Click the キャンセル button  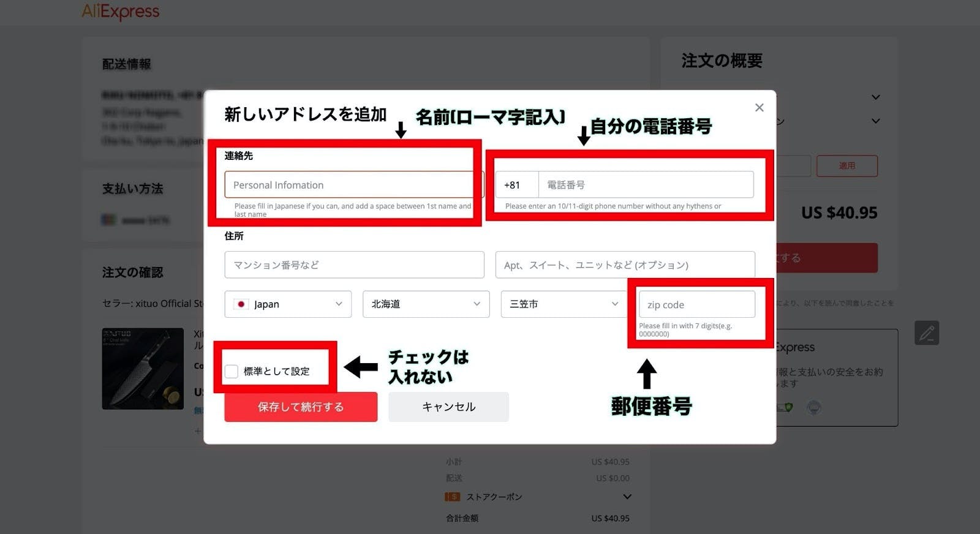click(x=448, y=407)
